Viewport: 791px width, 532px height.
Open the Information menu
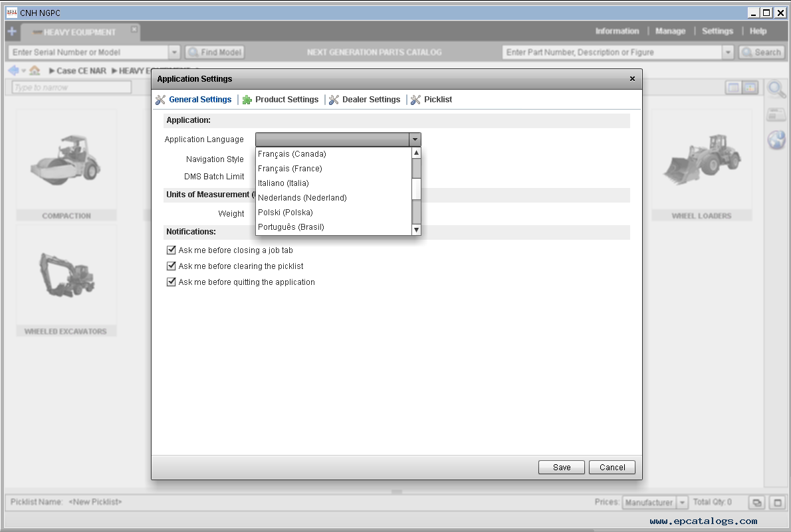[x=617, y=31]
